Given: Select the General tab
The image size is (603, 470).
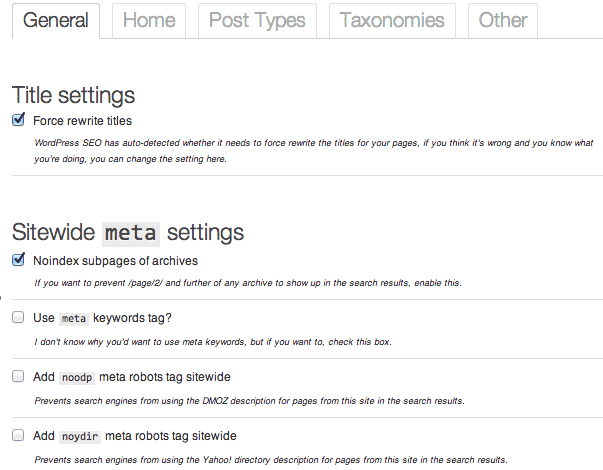Looking at the screenshot, I should point(56,21).
